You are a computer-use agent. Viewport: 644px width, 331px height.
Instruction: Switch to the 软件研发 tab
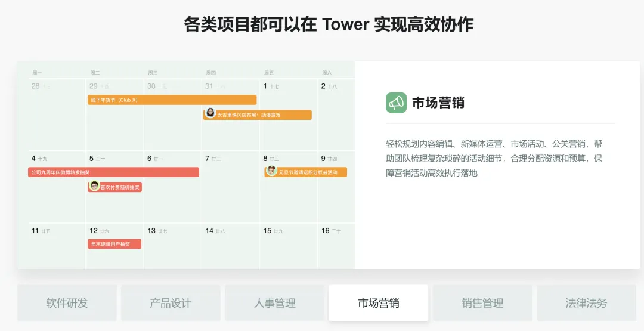tap(67, 303)
